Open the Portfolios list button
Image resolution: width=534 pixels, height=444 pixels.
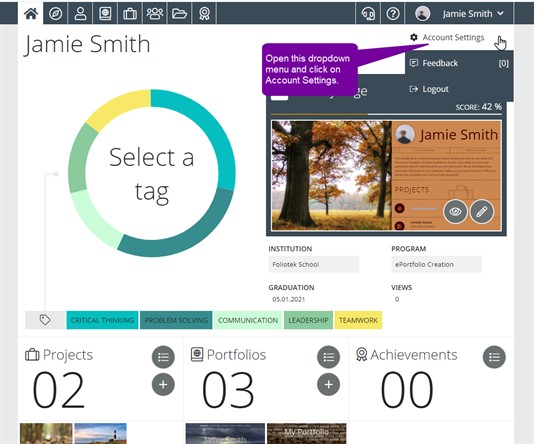(x=328, y=357)
